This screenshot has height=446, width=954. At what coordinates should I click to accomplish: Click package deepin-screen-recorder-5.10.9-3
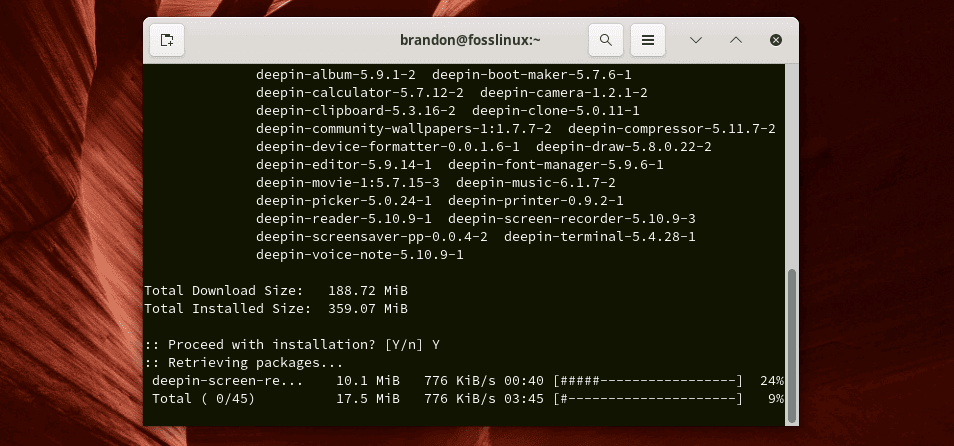(x=571, y=218)
